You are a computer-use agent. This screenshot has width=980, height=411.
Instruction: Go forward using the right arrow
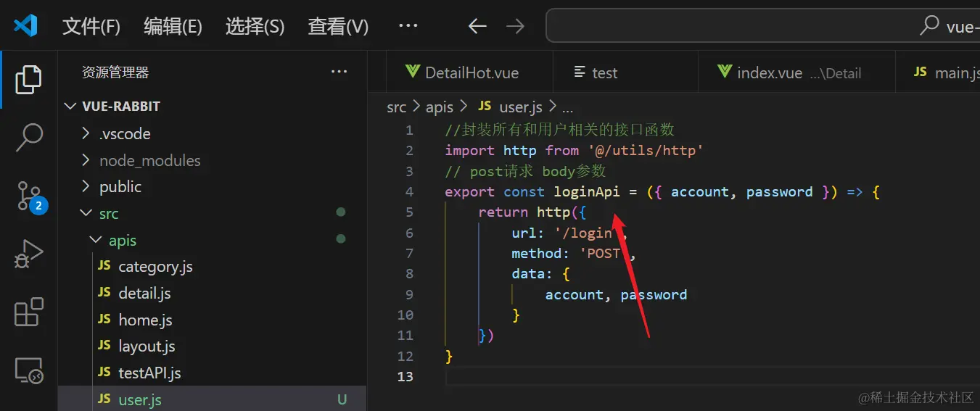pos(515,26)
